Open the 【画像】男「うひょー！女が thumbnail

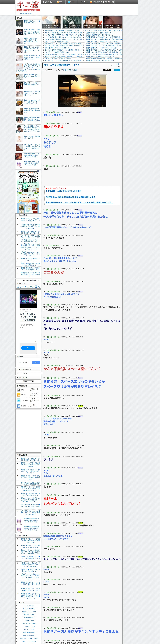(x=113, y=22)
